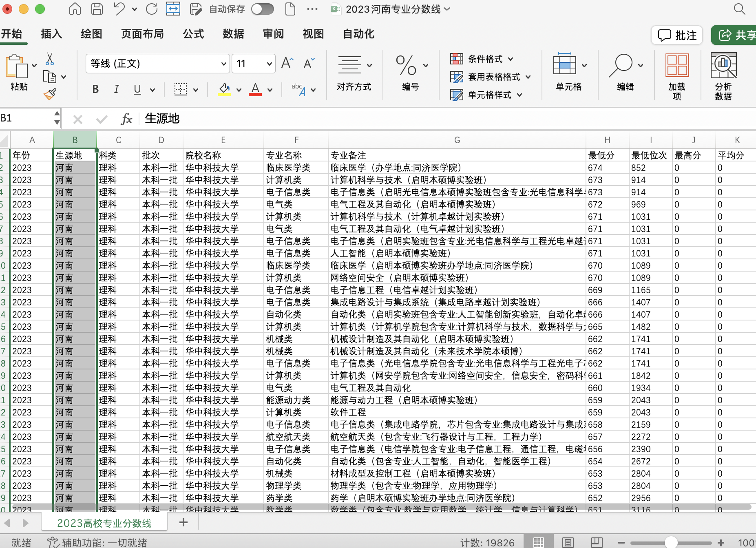This screenshot has width=756, height=548.
Task: Open the Review ribbon tab
Action: 273,34
